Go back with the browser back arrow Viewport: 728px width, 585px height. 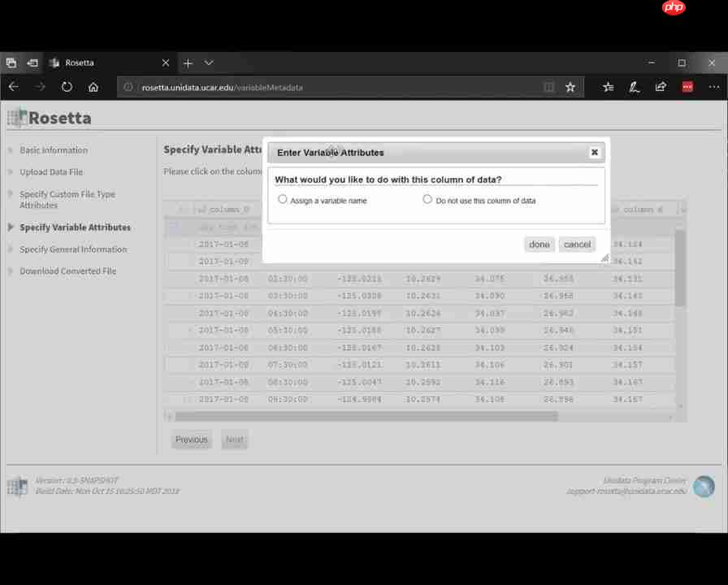coord(14,87)
